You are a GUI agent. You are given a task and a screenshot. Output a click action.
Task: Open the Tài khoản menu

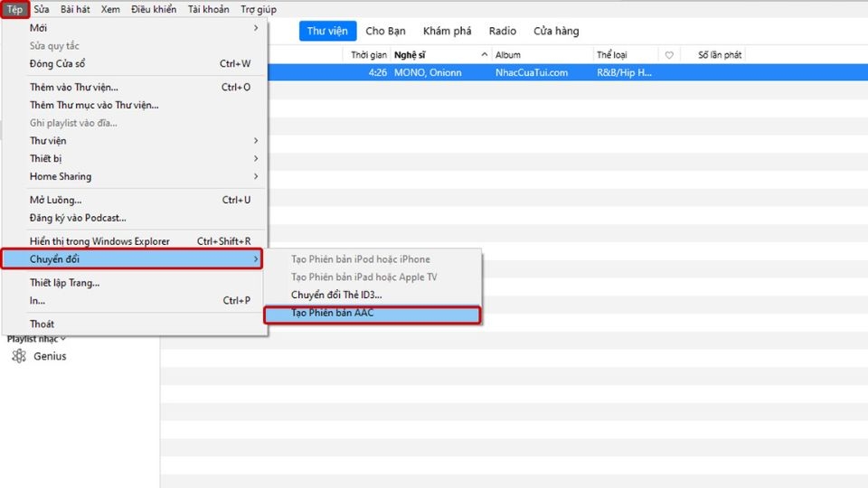(208, 9)
